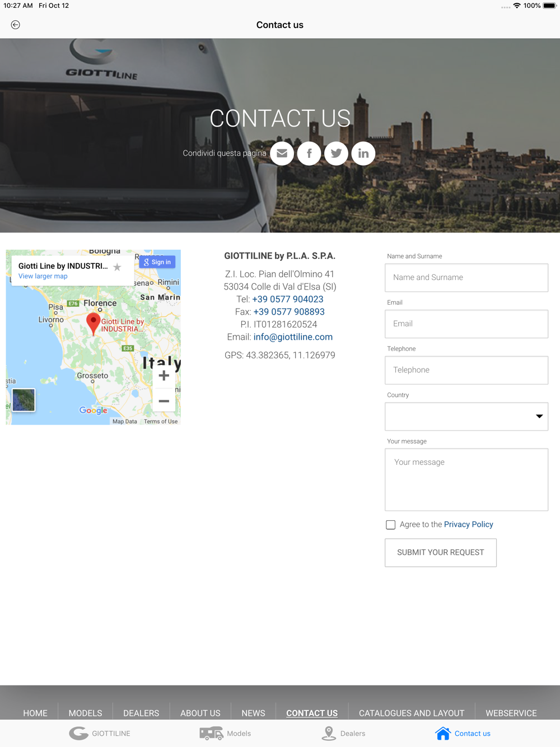Viewport: 560px width, 747px height.
Task: Click GPS coordinates text 43.382365, 11.126979
Action: (280, 356)
